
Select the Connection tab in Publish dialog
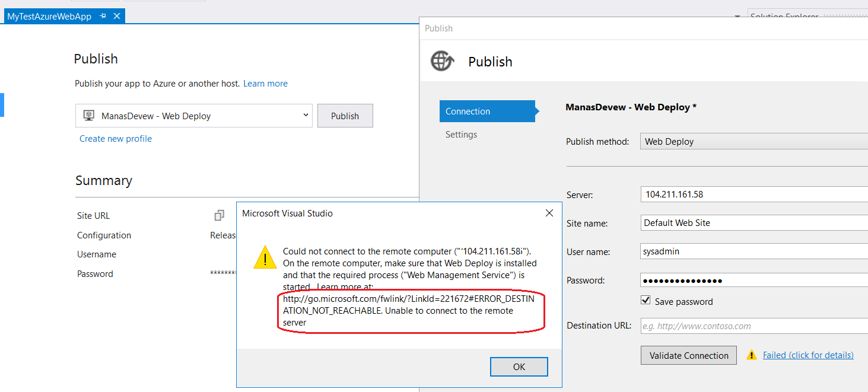[x=487, y=111]
